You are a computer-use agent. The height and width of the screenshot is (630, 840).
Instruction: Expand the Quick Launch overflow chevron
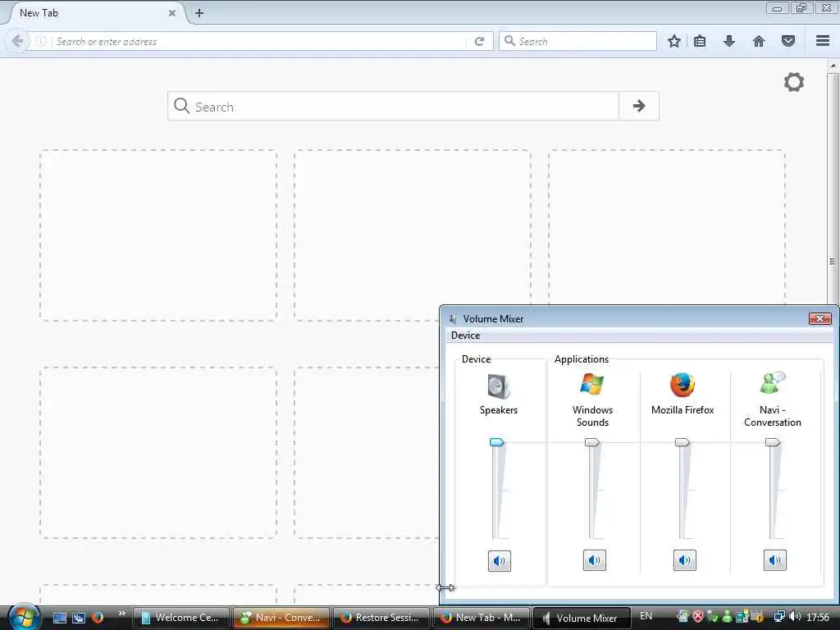tap(121, 614)
